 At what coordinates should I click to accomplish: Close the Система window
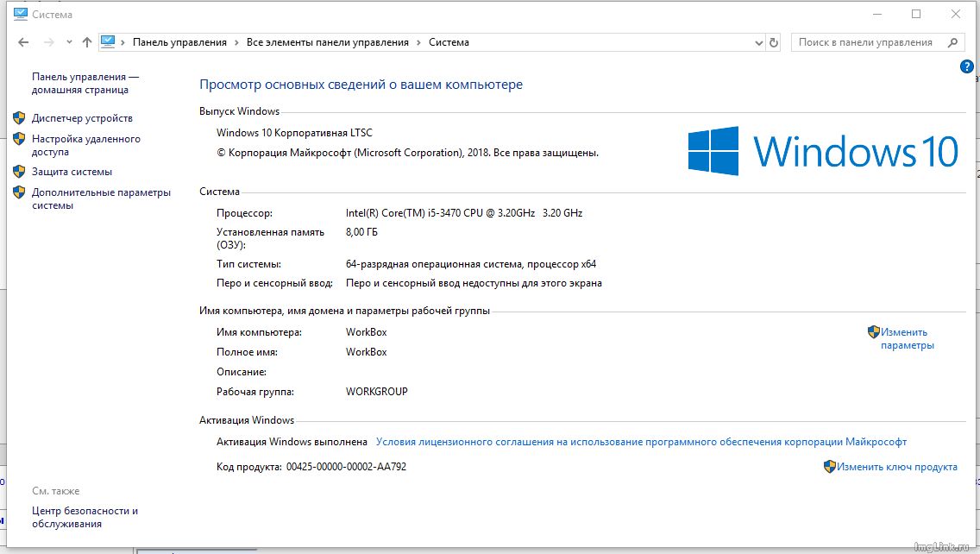[x=956, y=14]
